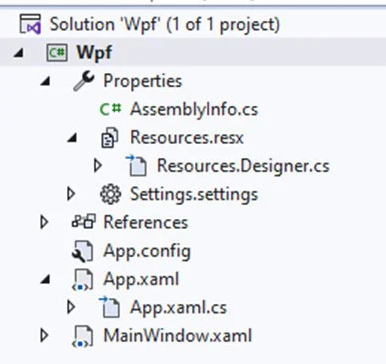Click the App.config wrench file icon
The image size is (386, 364).
click(x=83, y=252)
